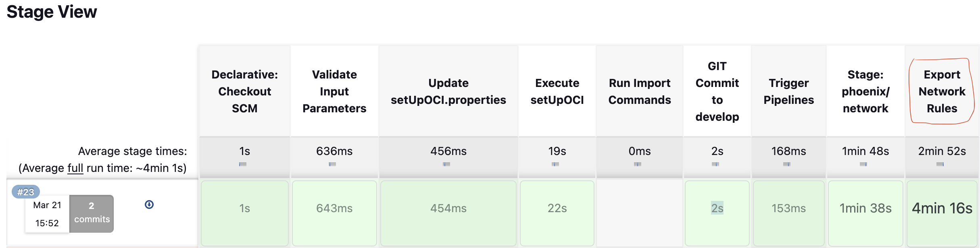
Task: Select the Run Import Commands column header
Action: tap(640, 91)
